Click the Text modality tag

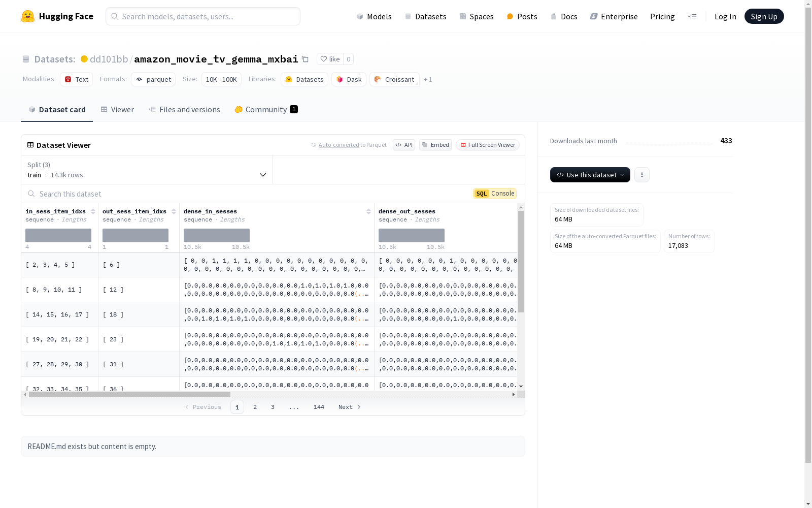click(x=77, y=79)
